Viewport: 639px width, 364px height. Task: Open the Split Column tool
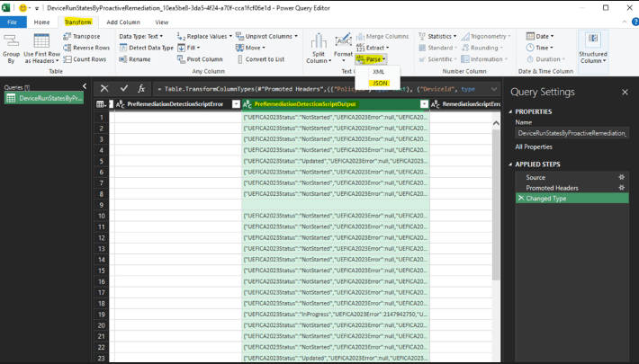tap(319, 49)
